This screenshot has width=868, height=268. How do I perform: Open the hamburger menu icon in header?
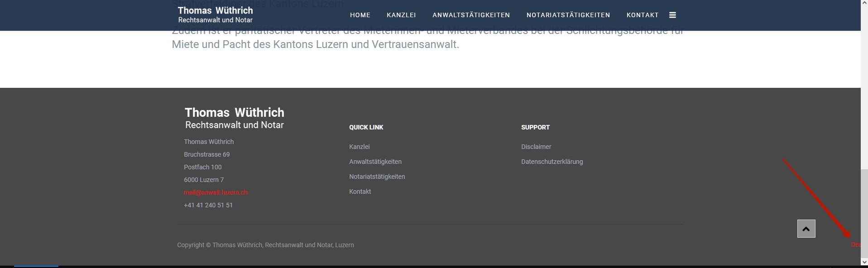click(672, 15)
